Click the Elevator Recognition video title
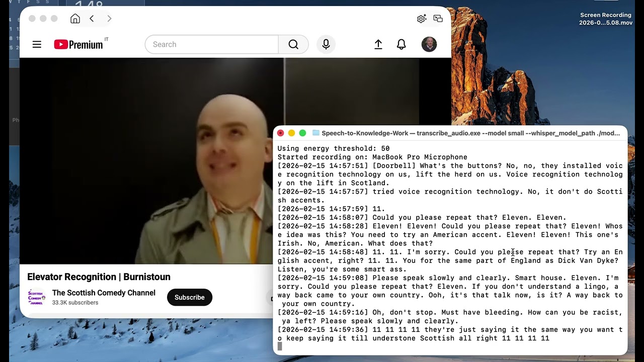 click(x=99, y=277)
